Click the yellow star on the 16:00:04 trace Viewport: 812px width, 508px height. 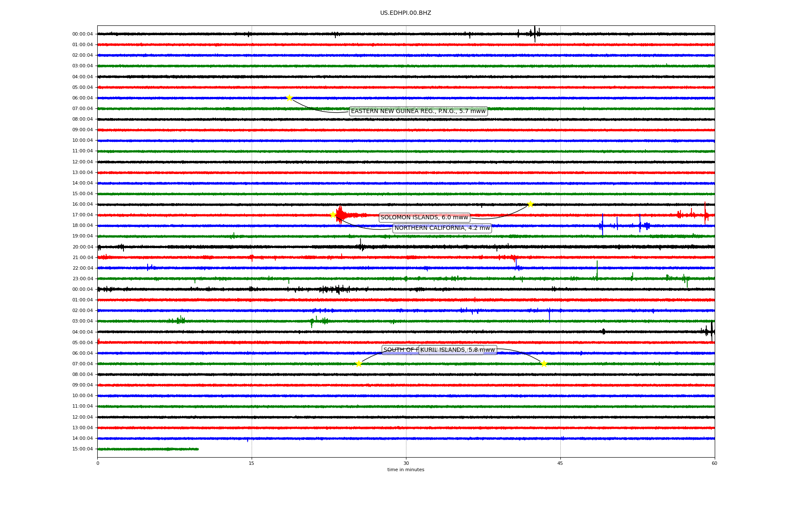[530, 204]
